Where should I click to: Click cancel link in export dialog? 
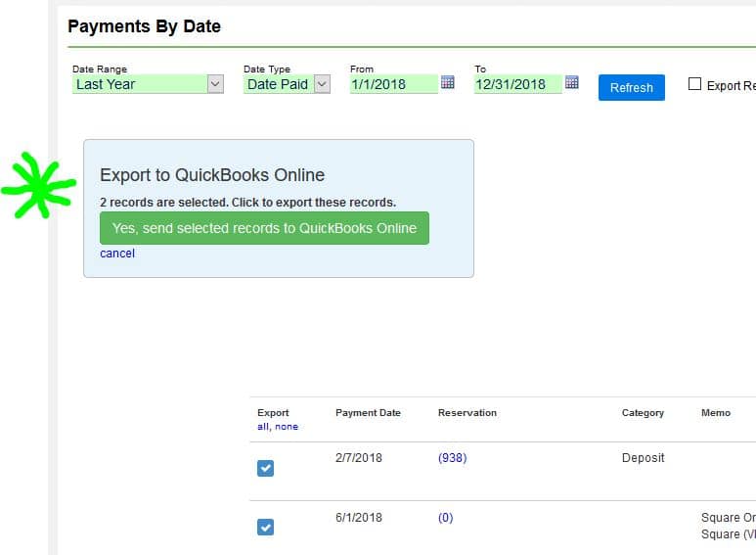click(x=117, y=254)
